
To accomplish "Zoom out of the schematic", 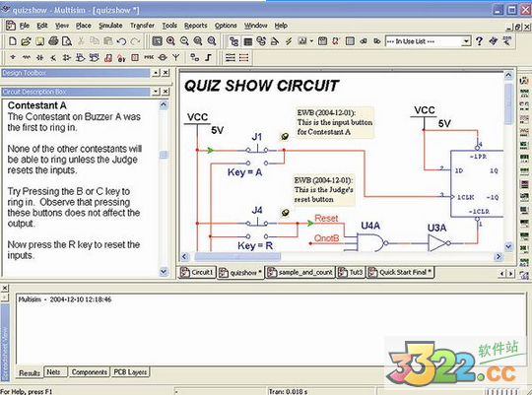I will coord(184,41).
